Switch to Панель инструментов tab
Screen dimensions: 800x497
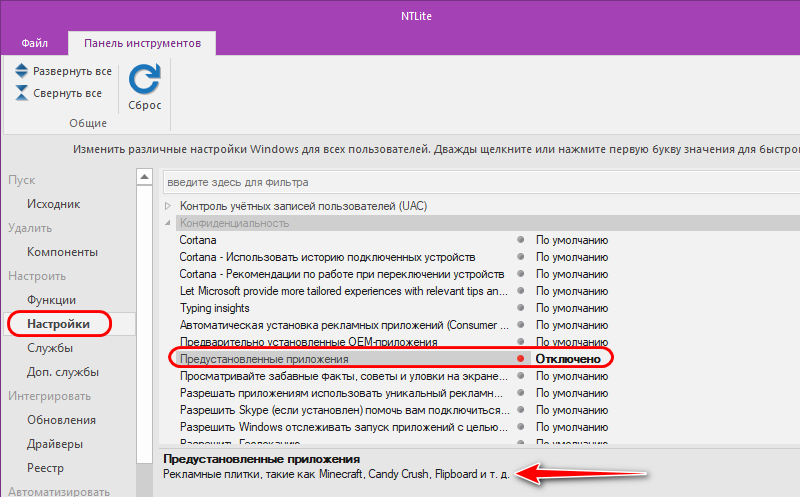pos(142,43)
